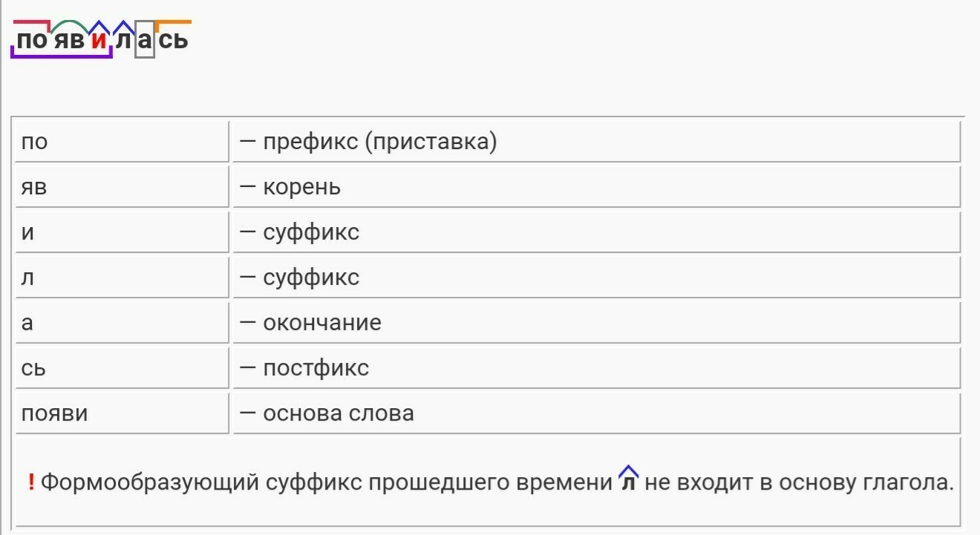The height and width of the screenshot is (535, 980).
Task: Click the suffix 'л' in the header word
Action: [123, 40]
